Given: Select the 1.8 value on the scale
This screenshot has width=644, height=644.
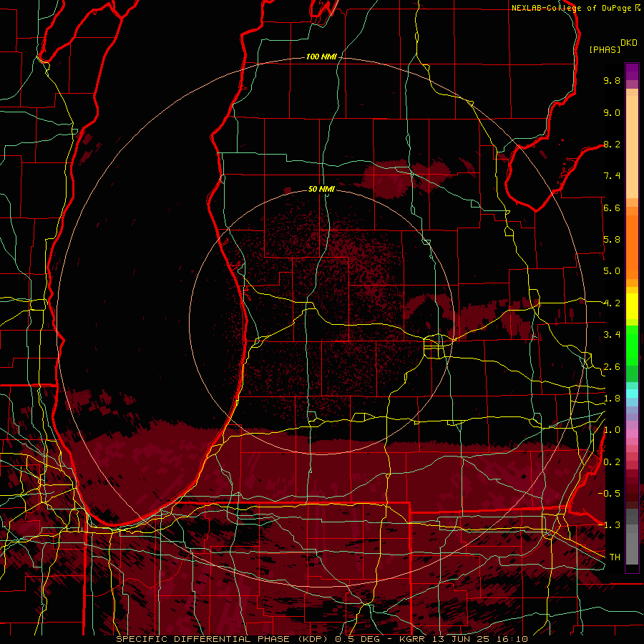Looking at the screenshot, I should pos(612,399).
